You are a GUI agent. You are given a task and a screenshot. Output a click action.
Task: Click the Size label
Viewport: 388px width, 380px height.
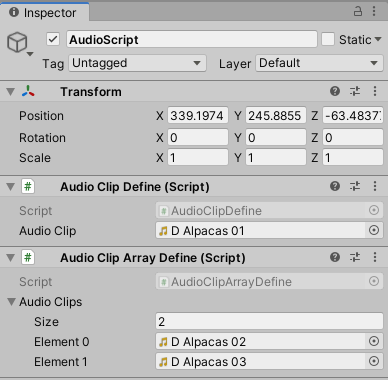point(46,322)
